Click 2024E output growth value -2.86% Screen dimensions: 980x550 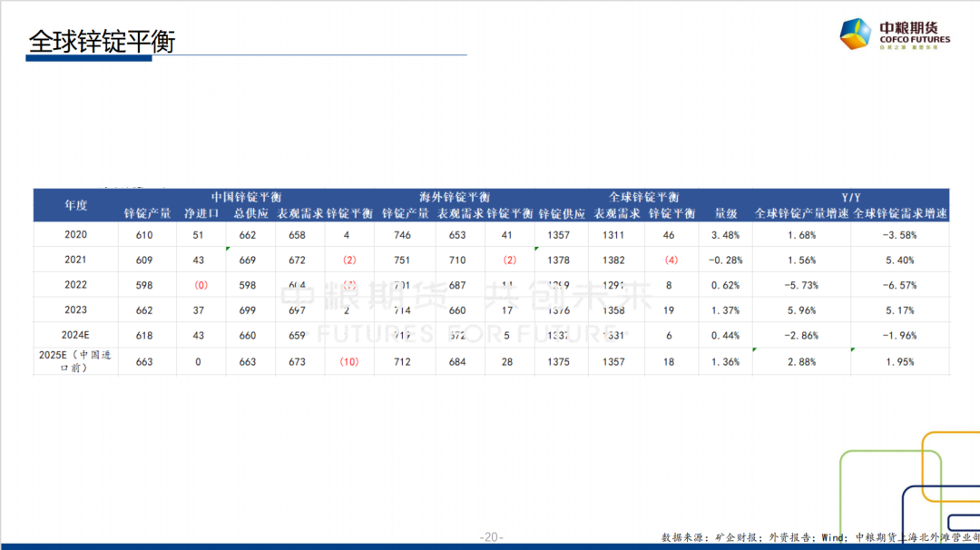point(801,336)
